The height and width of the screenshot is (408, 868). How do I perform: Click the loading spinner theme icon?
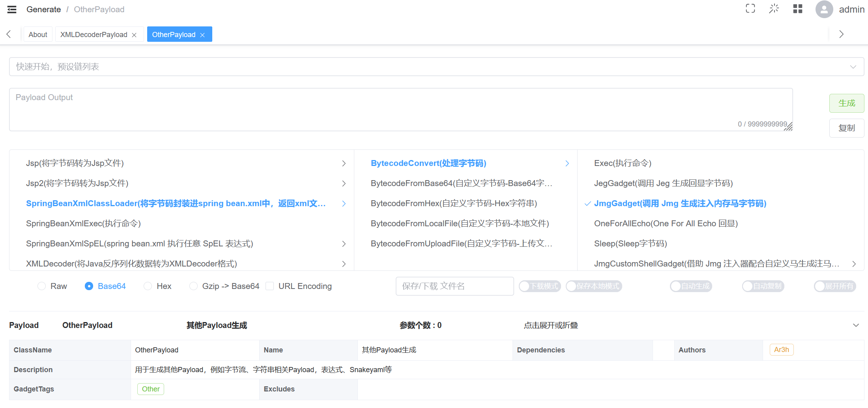[774, 9]
